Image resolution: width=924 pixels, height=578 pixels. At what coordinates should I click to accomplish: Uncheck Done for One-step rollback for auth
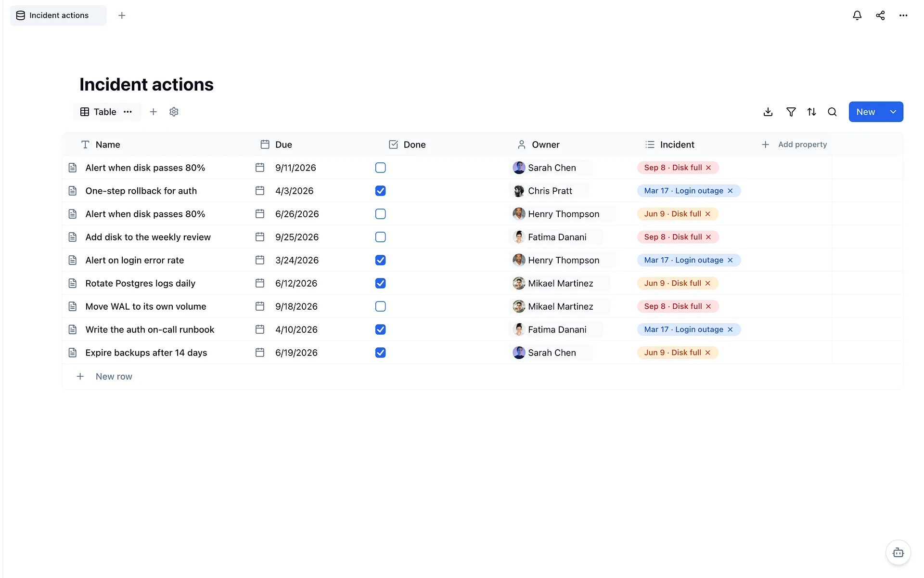(380, 191)
